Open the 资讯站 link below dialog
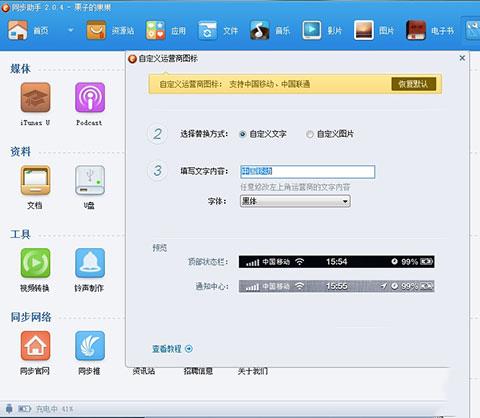 144,371
